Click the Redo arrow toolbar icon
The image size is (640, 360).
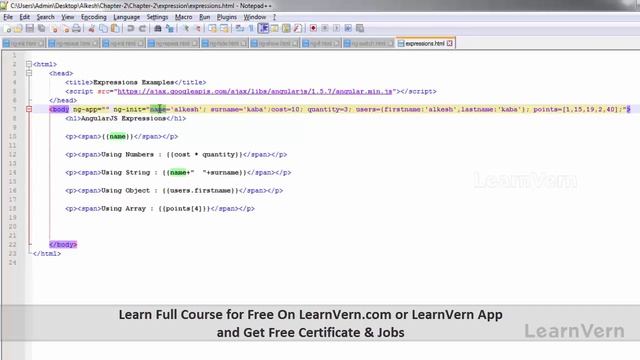pyautogui.click(x=142, y=28)
